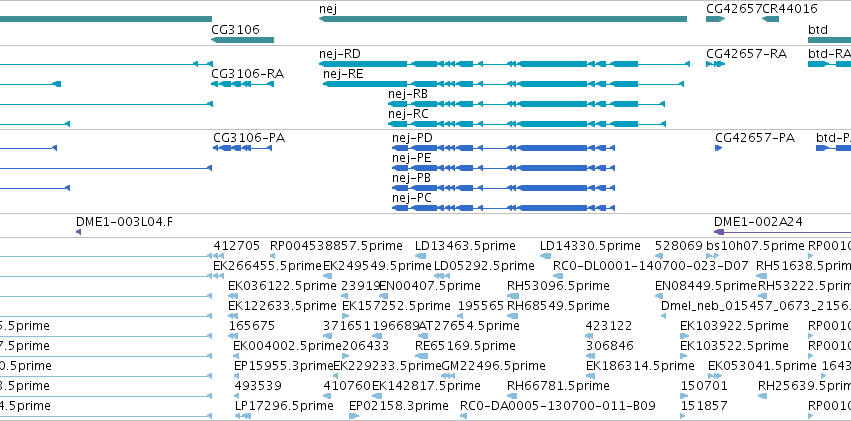Open the EK103922.5prime EST label
This screenshot has width=851, height=421.
click(734, 326)
